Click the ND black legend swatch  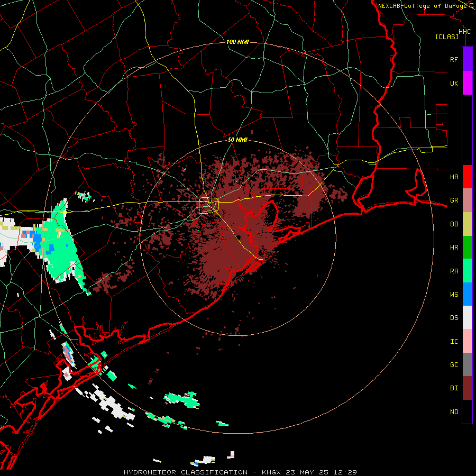pyautogui.click(x=467, y=411)
